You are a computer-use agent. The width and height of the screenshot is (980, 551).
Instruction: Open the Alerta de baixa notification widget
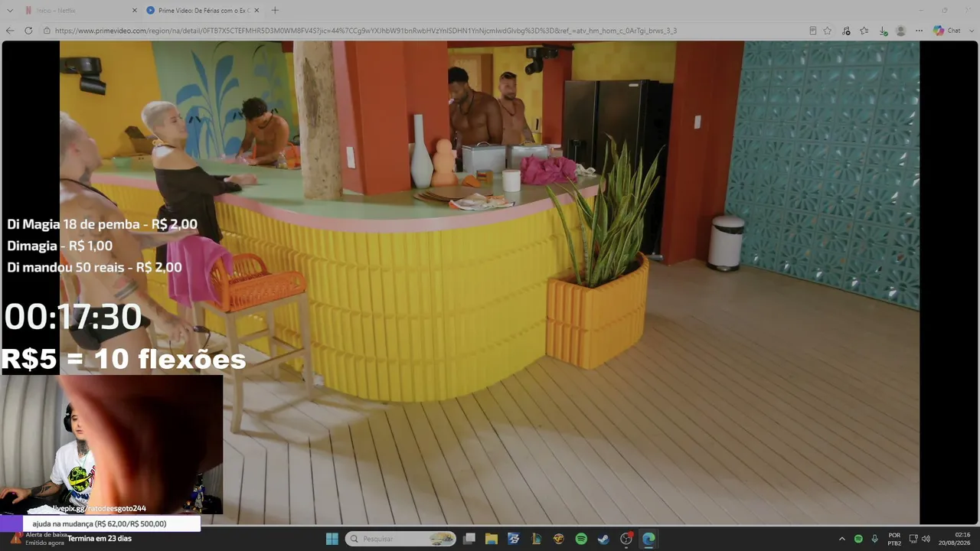click(x=38, y=539)
